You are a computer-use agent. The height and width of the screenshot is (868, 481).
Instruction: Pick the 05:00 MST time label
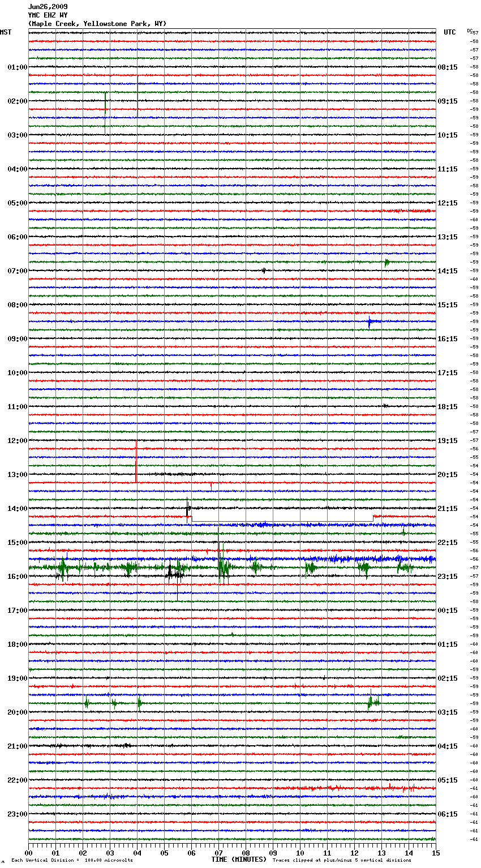(18, 203)
